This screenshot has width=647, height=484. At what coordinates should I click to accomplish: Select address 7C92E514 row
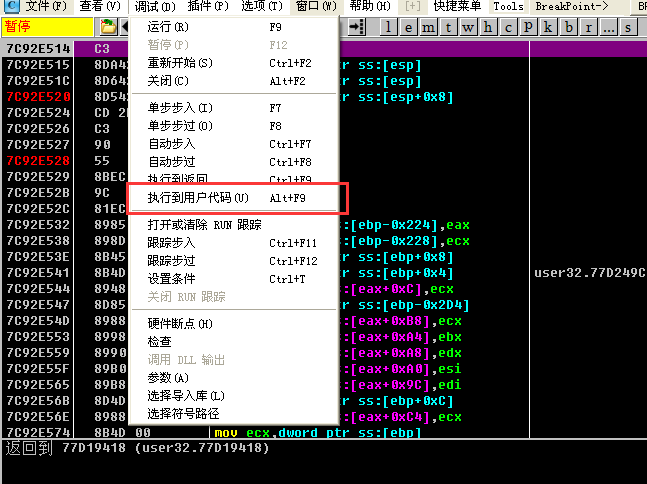pyautogui.click(x=38, y=49)
